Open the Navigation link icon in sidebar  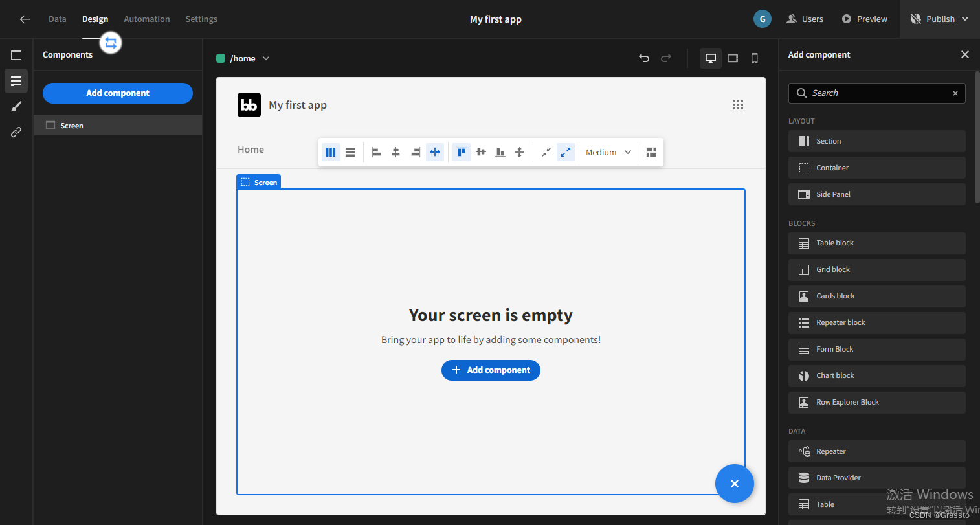pos(16,132)
